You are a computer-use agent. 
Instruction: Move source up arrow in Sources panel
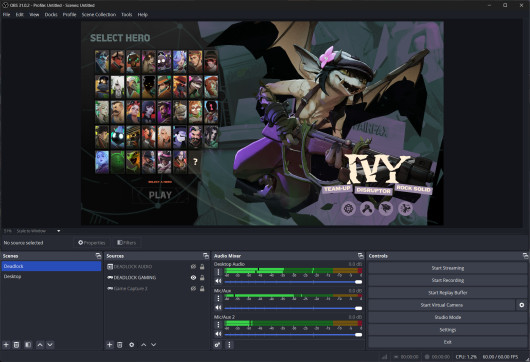coord(144,345)
